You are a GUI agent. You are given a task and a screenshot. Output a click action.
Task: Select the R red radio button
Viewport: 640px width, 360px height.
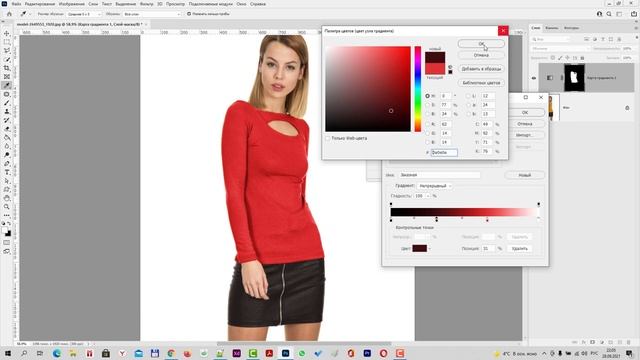pyautogui.click(x=427, y=124)
